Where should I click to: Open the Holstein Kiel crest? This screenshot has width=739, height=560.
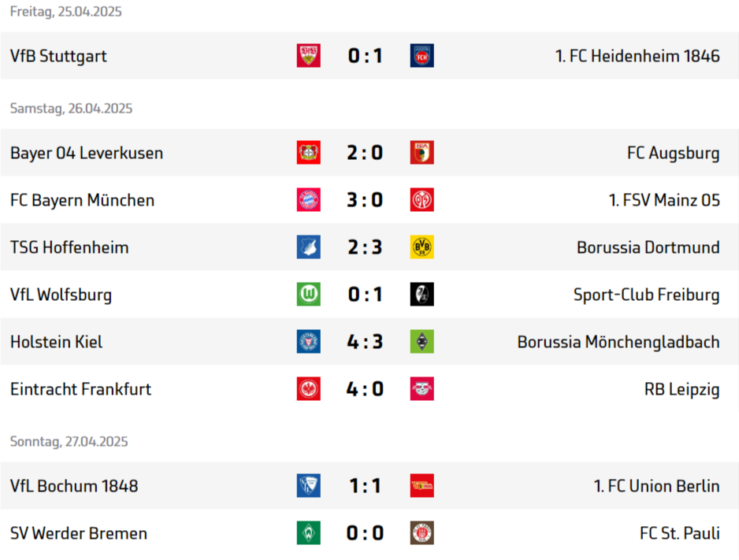pyautogui.click(x=308, y=342)
